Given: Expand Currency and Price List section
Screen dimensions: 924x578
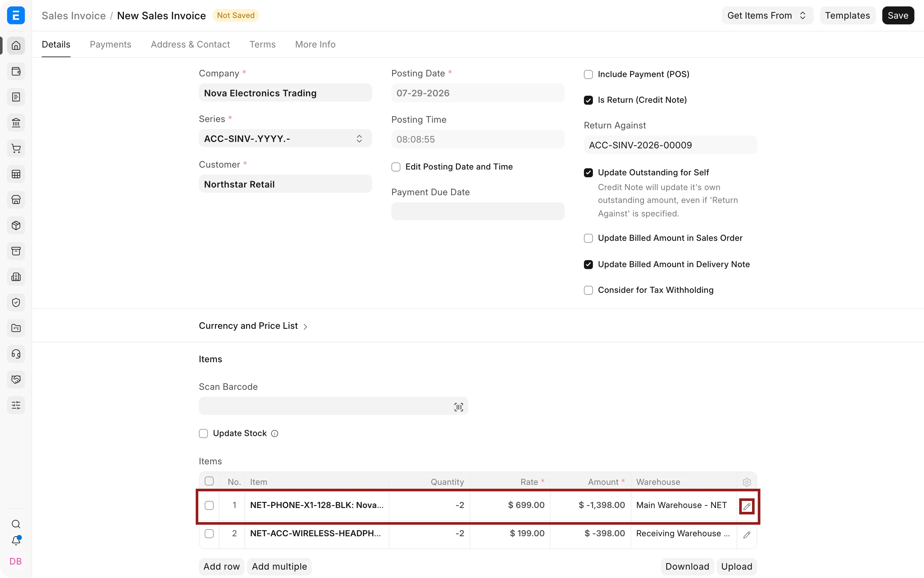Looking at the screenshot, I should pyautogui.click(x=253, y=326).
